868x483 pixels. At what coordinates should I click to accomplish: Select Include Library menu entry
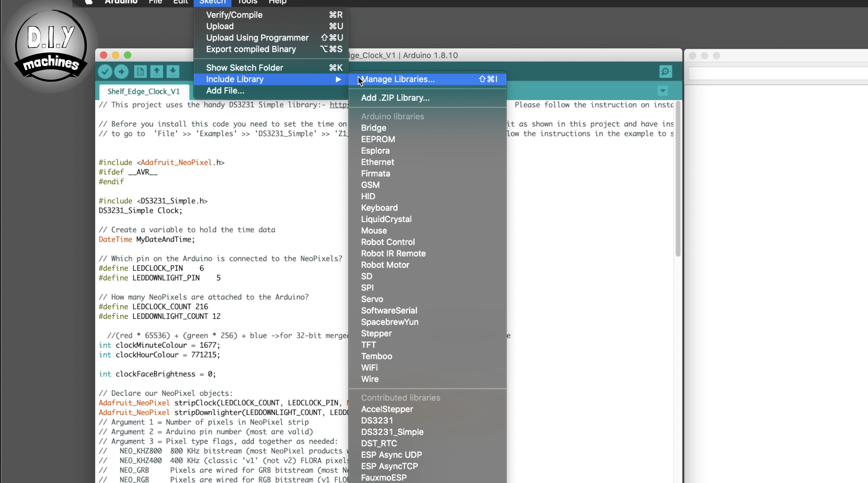(271, 79)
